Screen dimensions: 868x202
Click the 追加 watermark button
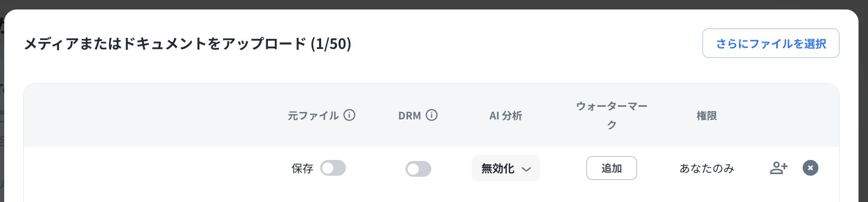pyautogui.click(x=611, y=168)
